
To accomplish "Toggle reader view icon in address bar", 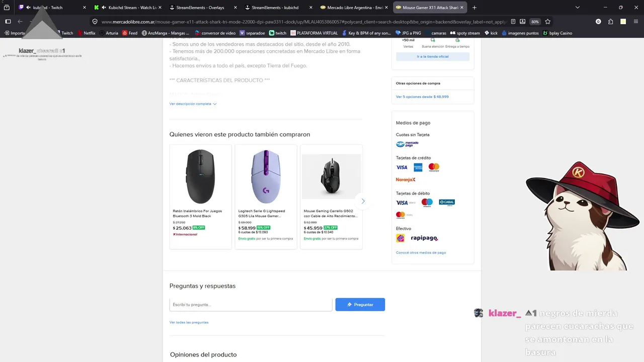I will [x=513, y=22].
